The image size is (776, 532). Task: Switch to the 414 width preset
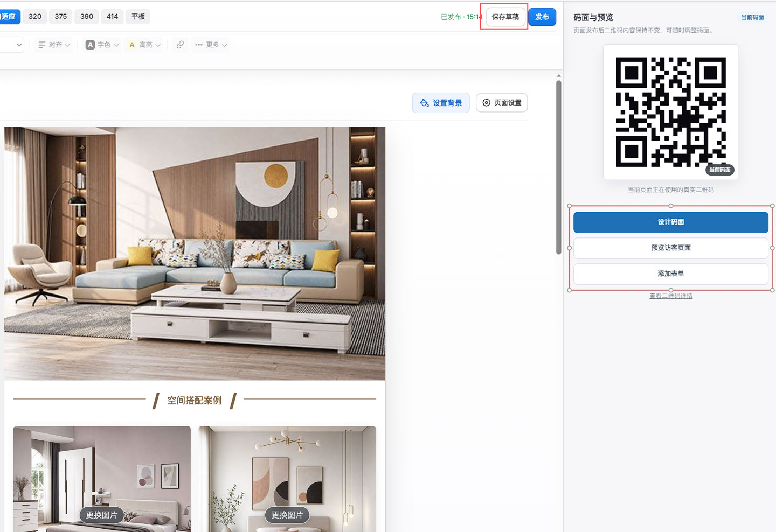112,17
